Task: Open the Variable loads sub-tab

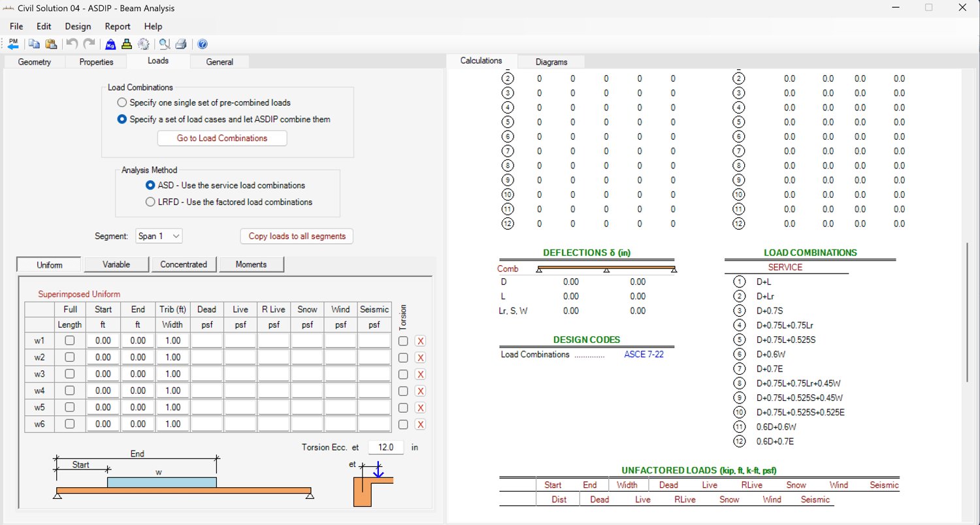Action: [116, 264]
